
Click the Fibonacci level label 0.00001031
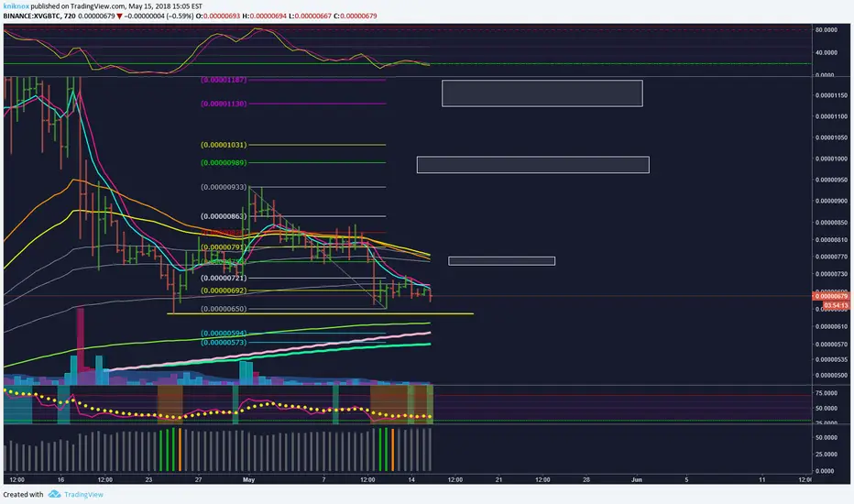(x=224, y=145)
